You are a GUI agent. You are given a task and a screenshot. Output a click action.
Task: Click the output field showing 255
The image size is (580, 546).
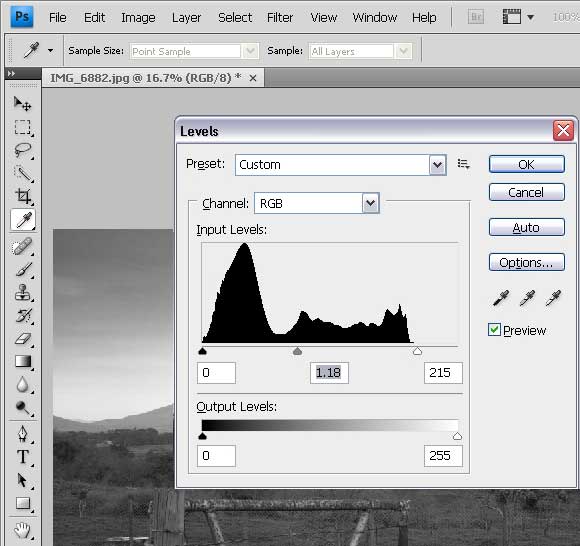[x=443, y=456]
